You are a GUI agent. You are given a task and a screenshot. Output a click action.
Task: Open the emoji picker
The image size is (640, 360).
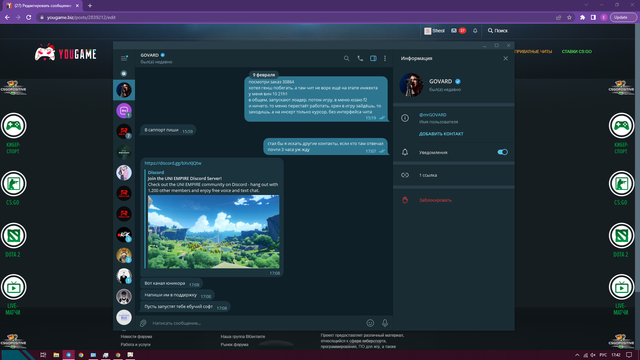[370, 323]
